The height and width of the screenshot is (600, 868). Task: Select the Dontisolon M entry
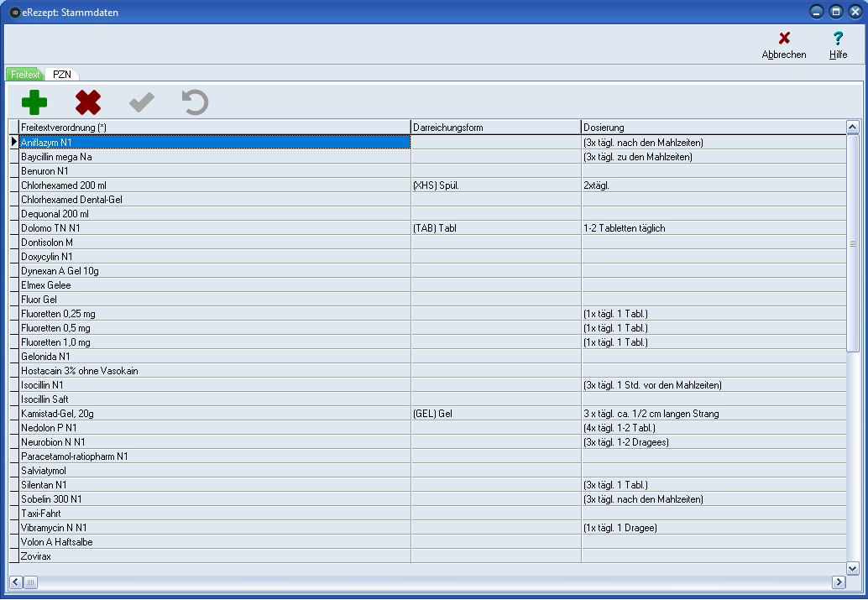click(215, 243)
